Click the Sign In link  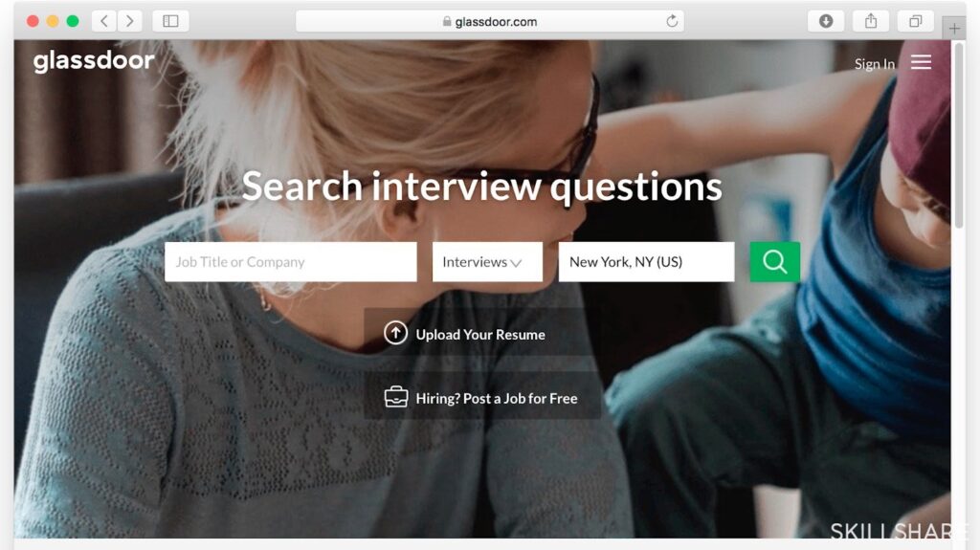(x=875, y=64)
